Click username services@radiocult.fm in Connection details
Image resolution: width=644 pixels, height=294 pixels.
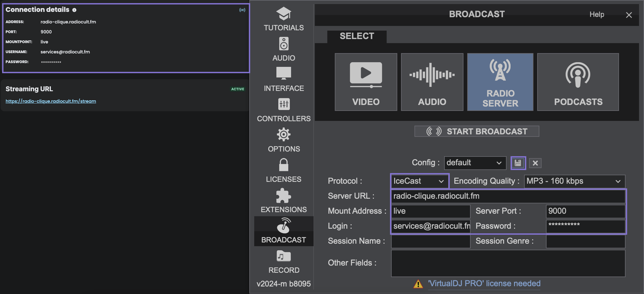coord(65,52)
